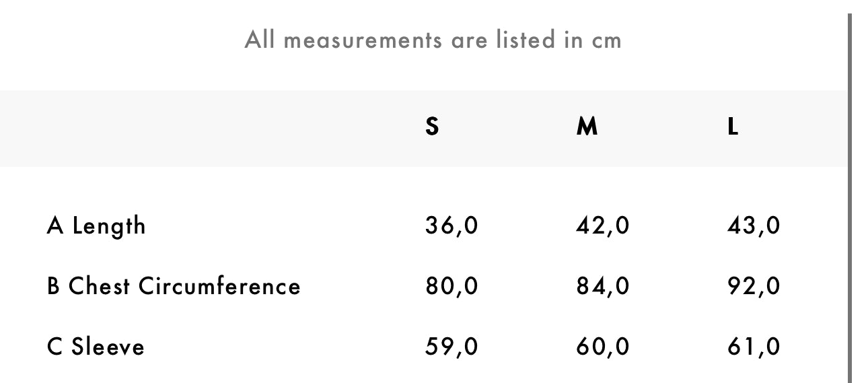
Task: Select the 43,0 length value for L
Action: pos(754,225)
